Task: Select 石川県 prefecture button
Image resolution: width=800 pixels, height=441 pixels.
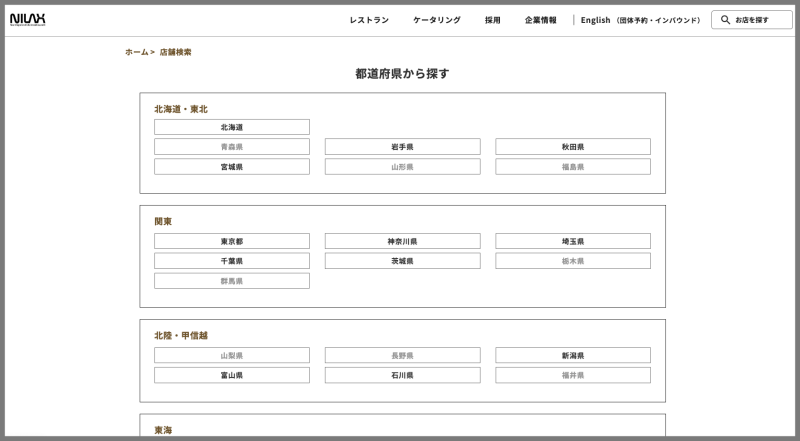Action: [x=402, y=375]
